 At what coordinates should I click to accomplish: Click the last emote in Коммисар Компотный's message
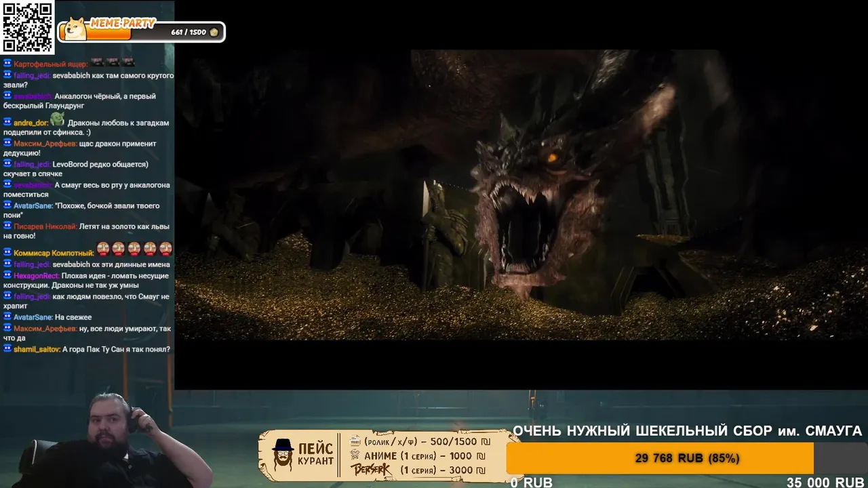(166, 249)
